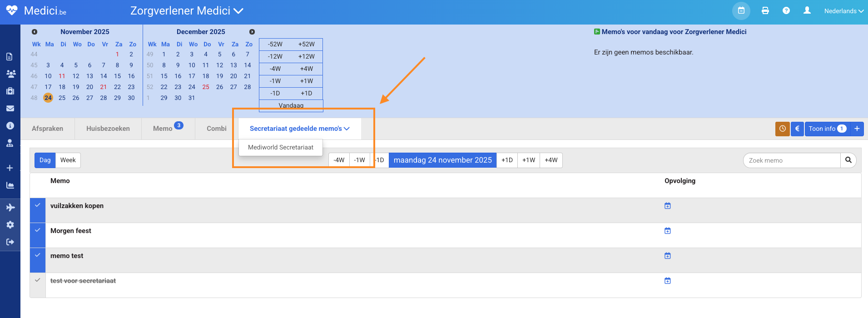
Task: Go to previous month with left arrow
Action: pyautogui.click(x=35, y=32)
